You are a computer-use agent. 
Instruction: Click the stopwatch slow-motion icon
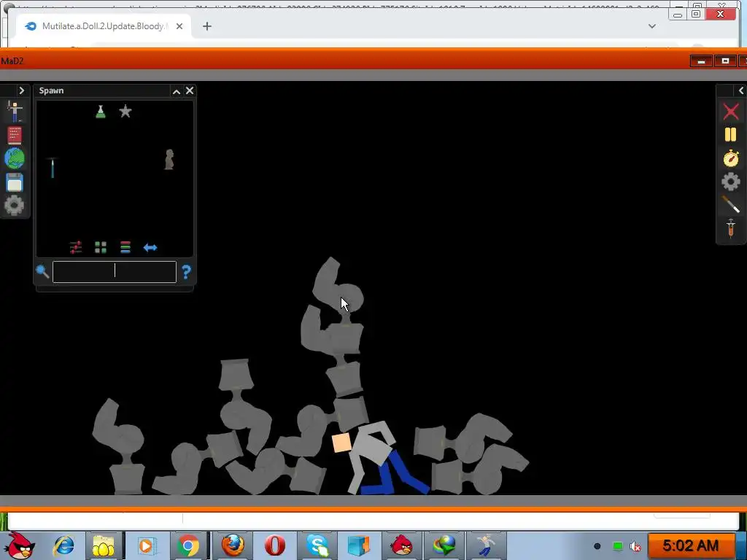731,158
